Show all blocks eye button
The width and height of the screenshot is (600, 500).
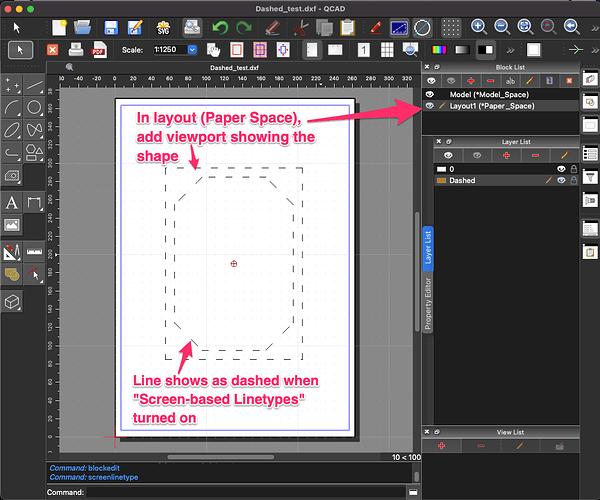click(431, 81)
